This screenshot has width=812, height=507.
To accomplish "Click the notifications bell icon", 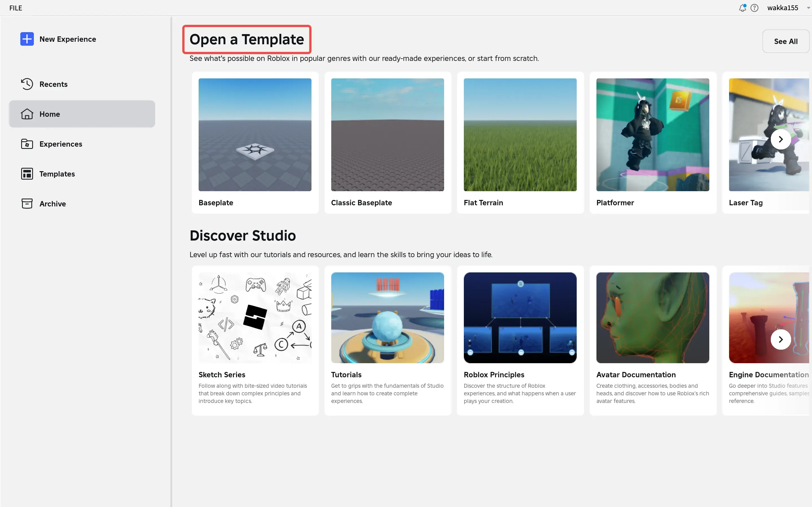I will click(x=742, y=8).
